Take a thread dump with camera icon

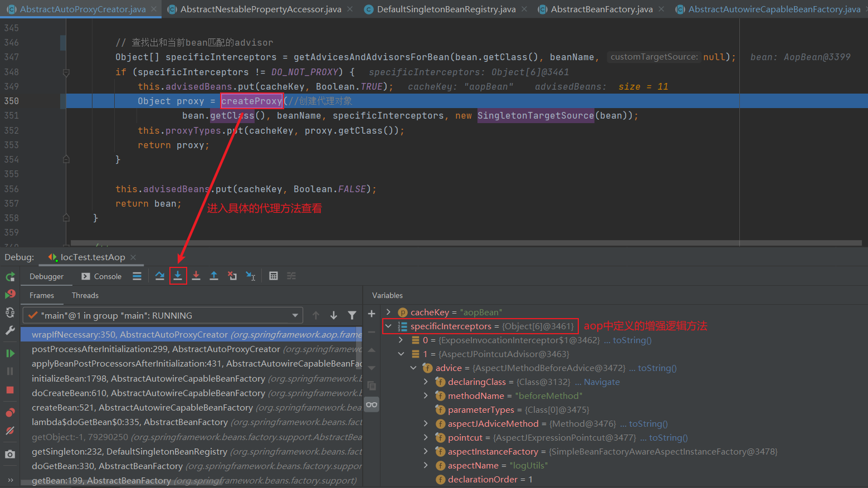pyautogui.click(x=10, y=454)
